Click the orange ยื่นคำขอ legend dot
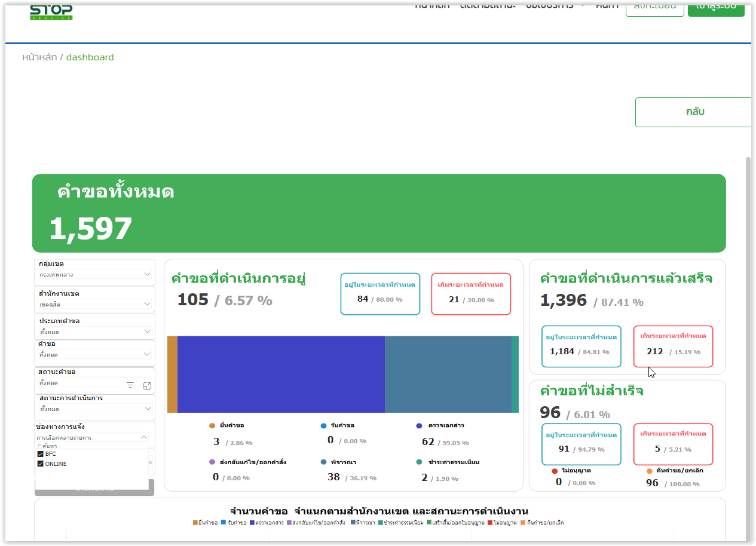 [212, 426]
